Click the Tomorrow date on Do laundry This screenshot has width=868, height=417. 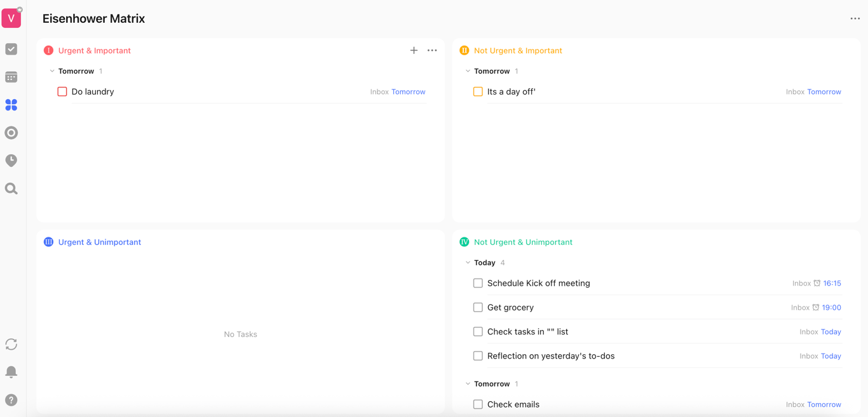click(408, 92)
